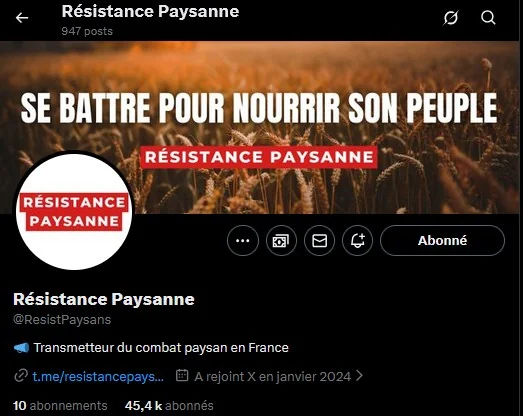View the 45,4 k abonnés list
Screen dimensions: 523x416
(169, 406)
